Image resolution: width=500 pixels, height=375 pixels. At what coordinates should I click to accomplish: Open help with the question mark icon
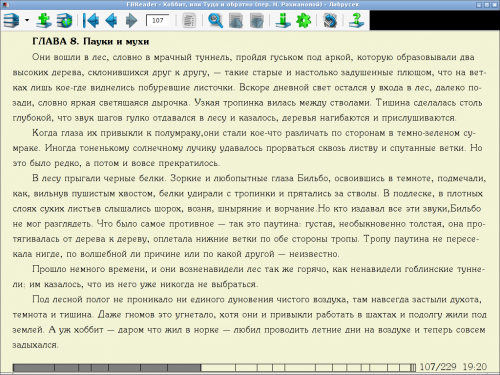pos(356,21)
